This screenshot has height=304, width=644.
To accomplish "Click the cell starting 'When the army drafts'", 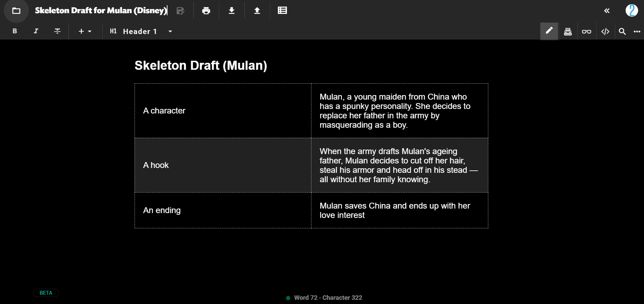I will point(400,165).
